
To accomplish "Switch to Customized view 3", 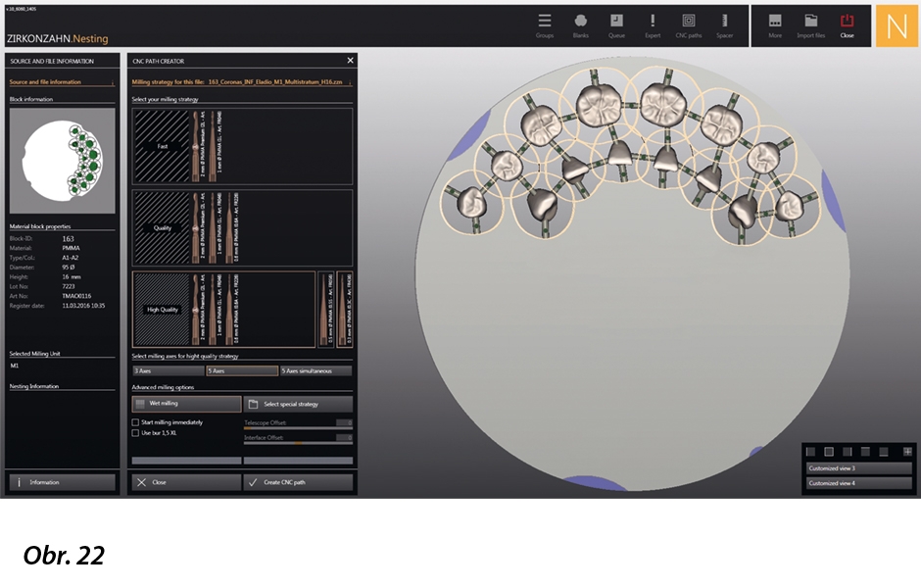I will click(858, 468).
